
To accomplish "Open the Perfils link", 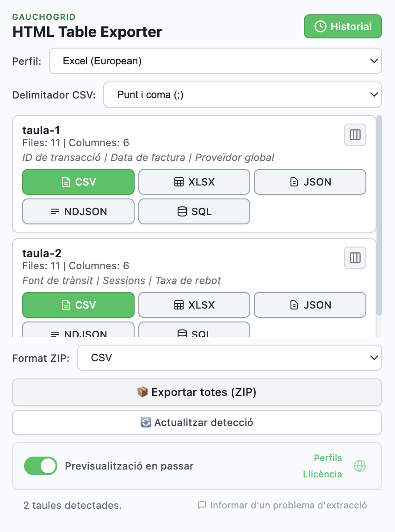I will pos(327,458).
